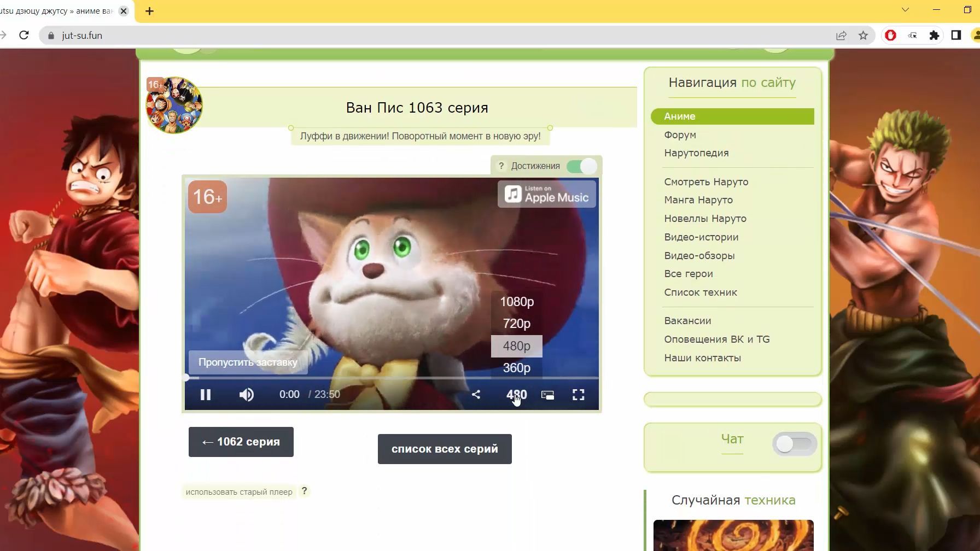Open Форум navigation link
Screen dimensions: 980x551
coord(680,135)
